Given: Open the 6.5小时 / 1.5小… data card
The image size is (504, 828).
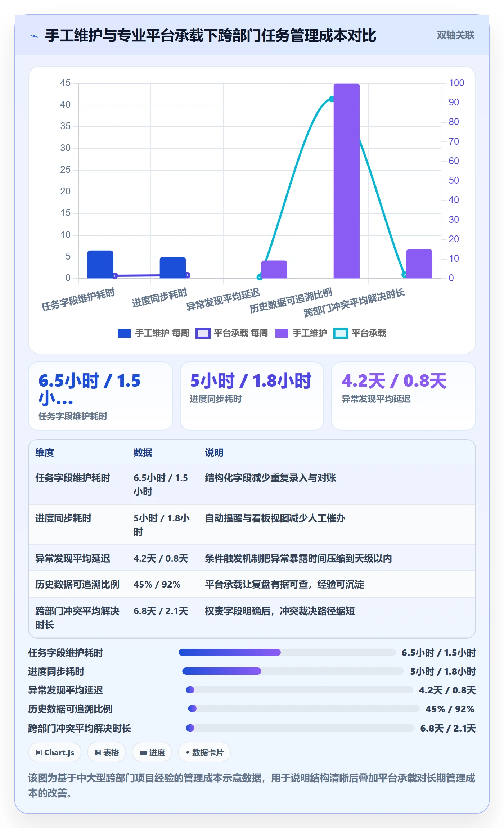Looking at the screenshot, I should (100, 396).
